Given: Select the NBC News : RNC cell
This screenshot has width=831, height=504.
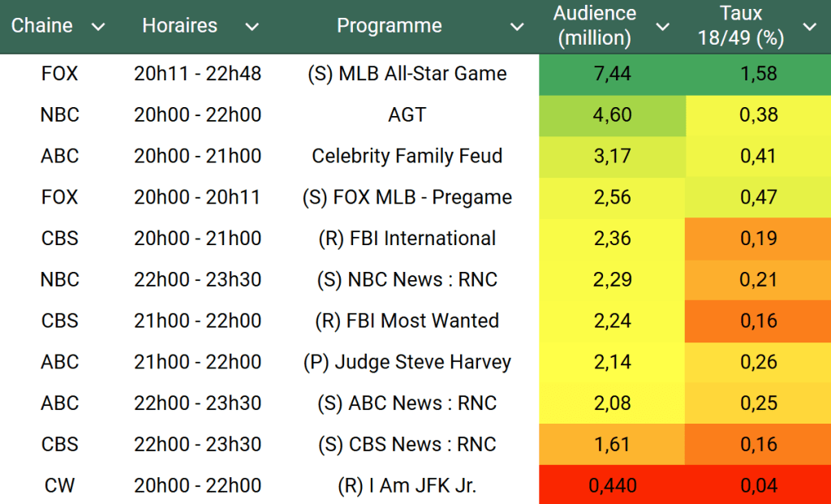Looking at the screenshot, I should [407, 280].
